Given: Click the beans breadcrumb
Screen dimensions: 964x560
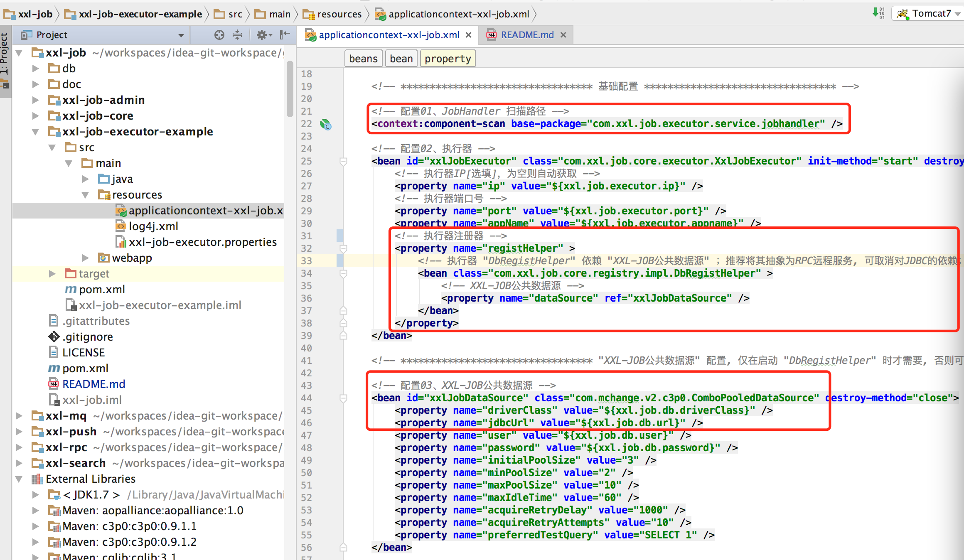Looking at the screenshot, I should coord(363,59).
